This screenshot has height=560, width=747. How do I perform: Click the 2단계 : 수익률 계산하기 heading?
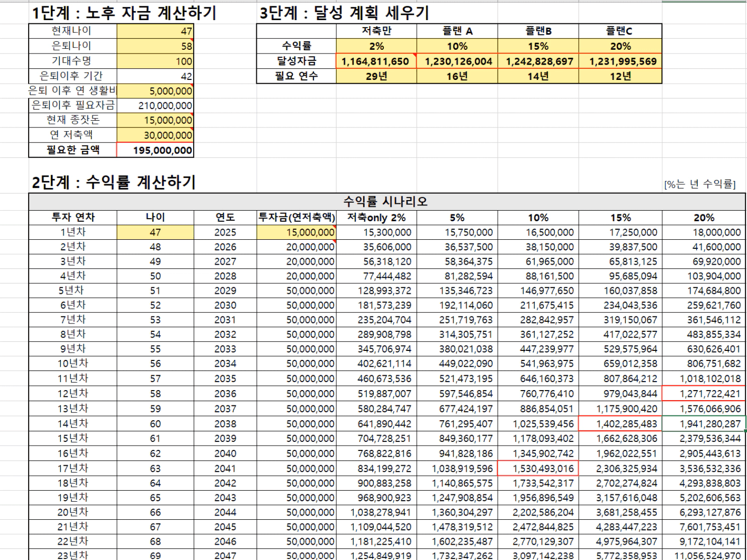pyautogui.click(x=114, y=182)
